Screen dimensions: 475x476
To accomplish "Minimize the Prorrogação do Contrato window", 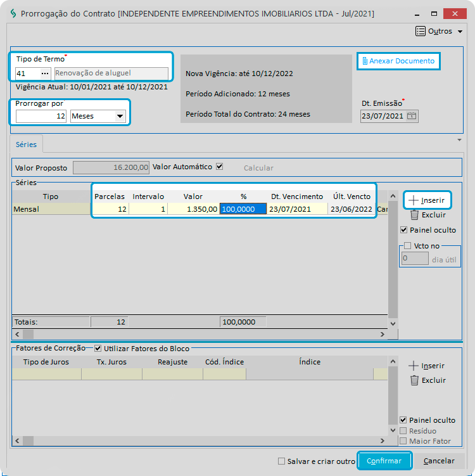I will [417, 14].
